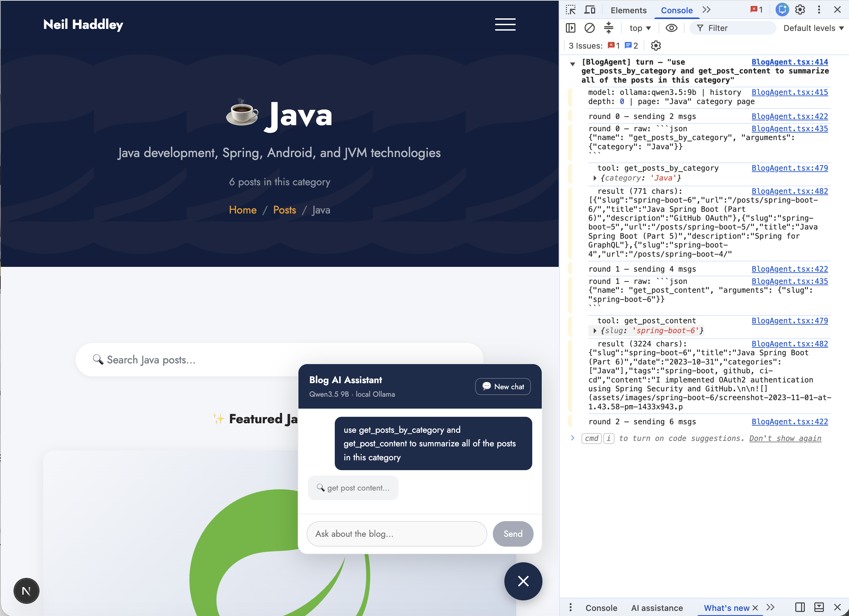Open source link BlogAgent.tsx:415

pos(790,92)
